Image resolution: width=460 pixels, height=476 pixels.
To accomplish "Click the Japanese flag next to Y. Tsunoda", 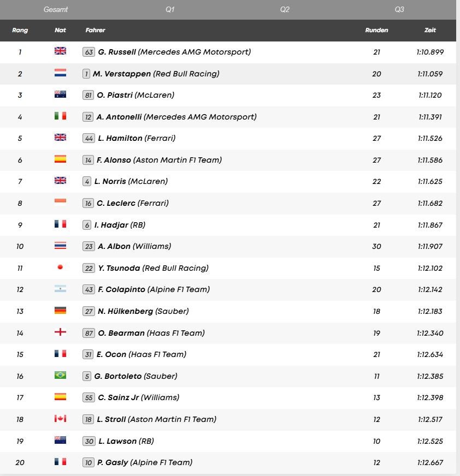I will 60,267.
